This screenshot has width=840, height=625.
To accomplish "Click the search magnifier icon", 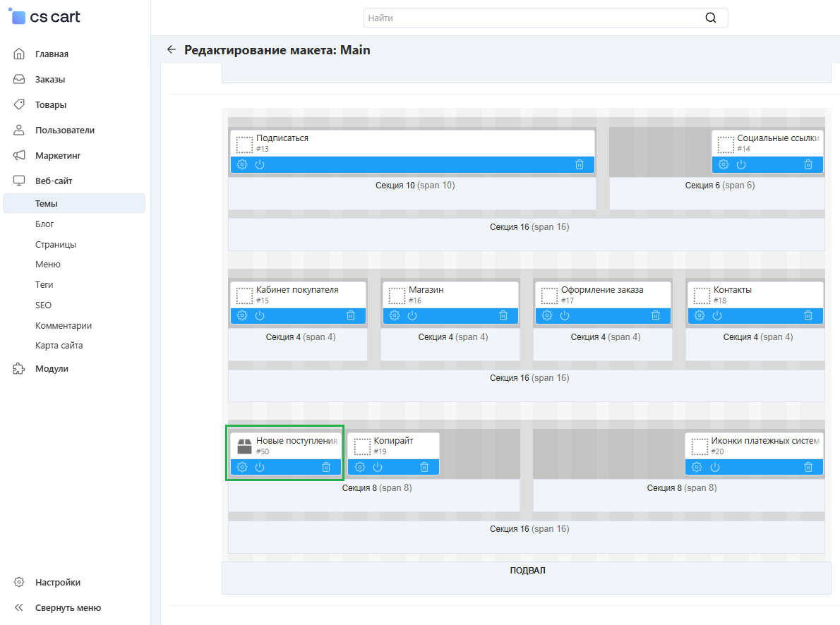I will 710,18.
